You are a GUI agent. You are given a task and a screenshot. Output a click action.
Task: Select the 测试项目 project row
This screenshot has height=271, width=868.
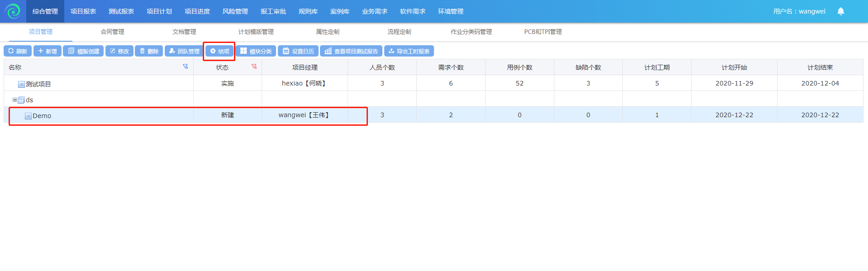pos(38,84)
